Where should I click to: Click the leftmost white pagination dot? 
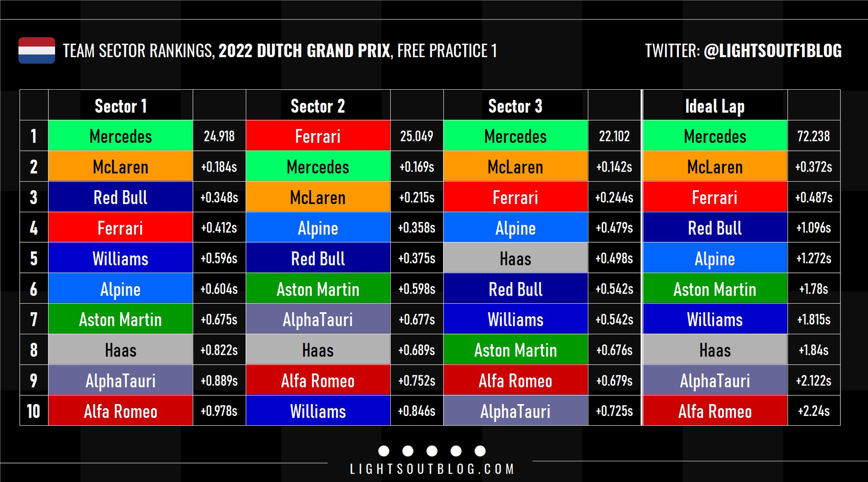tap(384, 451)
